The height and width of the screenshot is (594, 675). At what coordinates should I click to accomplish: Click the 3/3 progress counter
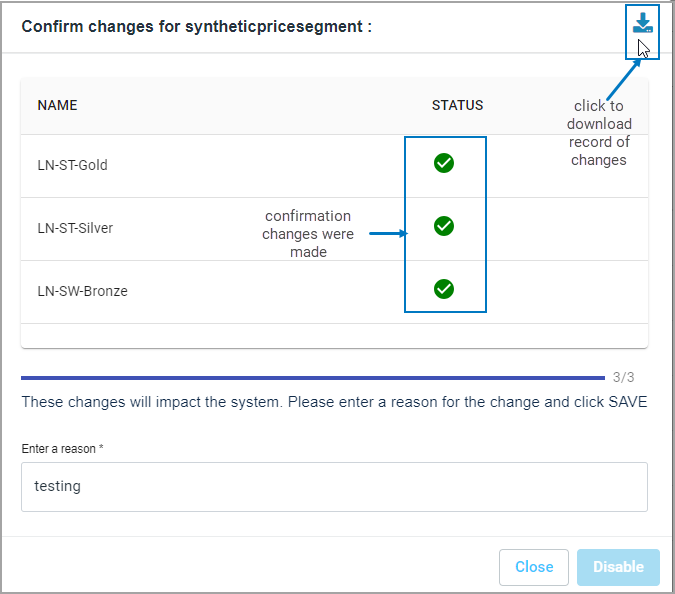point(623,378)
